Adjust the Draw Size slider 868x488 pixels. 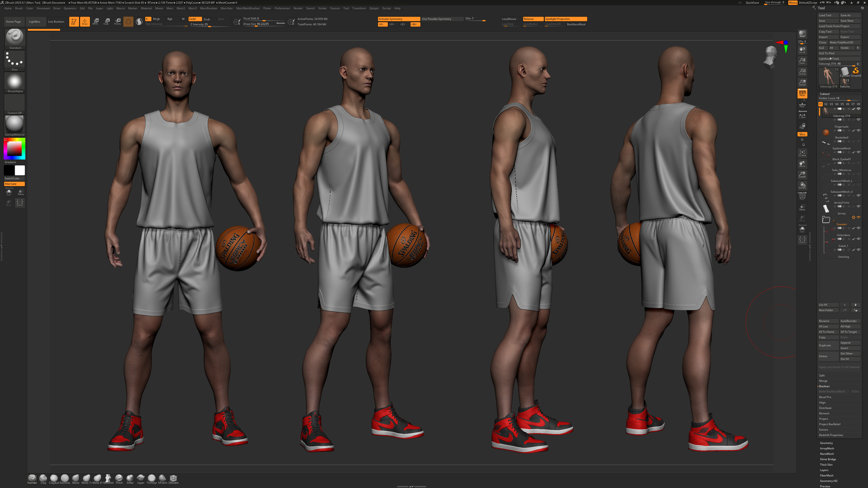click(264, 24)
